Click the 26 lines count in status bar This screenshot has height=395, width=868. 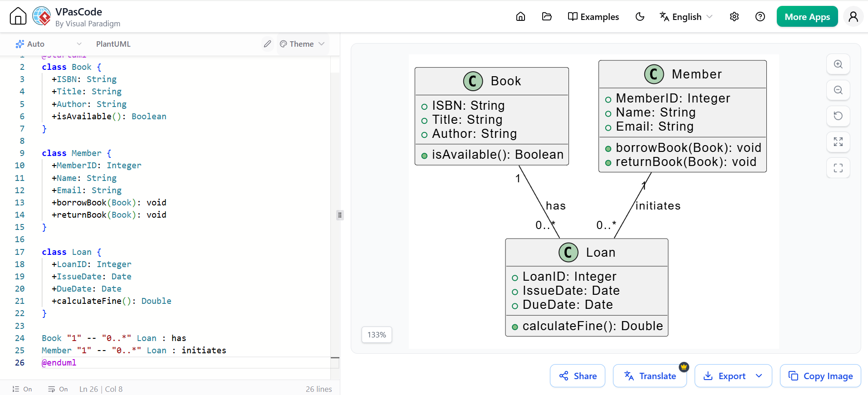(319, 389)
